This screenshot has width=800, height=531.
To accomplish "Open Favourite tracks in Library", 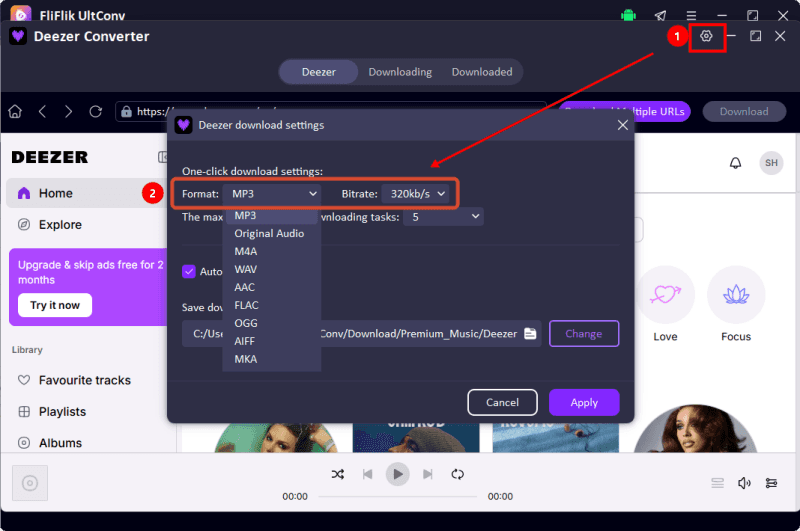I will 87,380.
